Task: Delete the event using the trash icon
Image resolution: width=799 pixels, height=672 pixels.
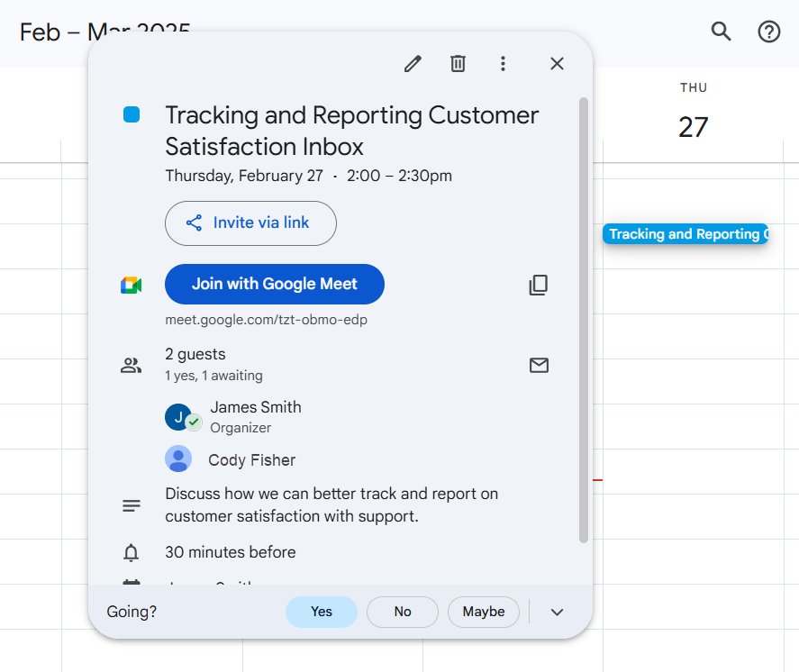Action: click(x=458, y=63)
